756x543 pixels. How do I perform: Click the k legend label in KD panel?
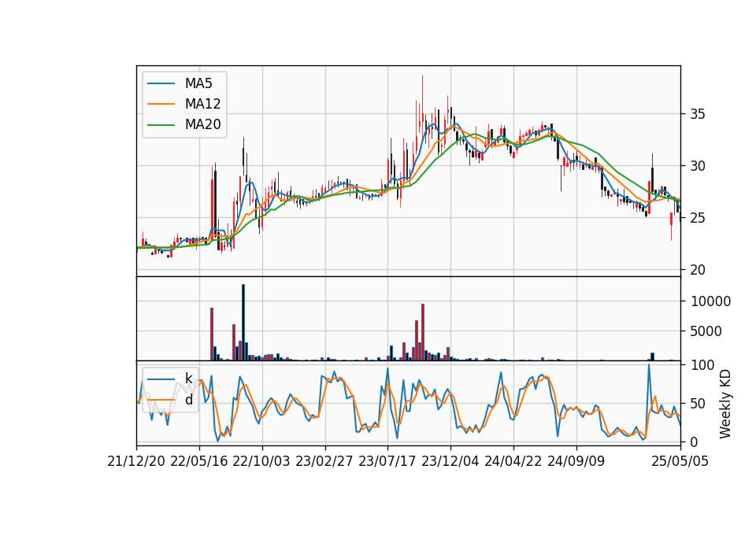click(x=188, y=379)
